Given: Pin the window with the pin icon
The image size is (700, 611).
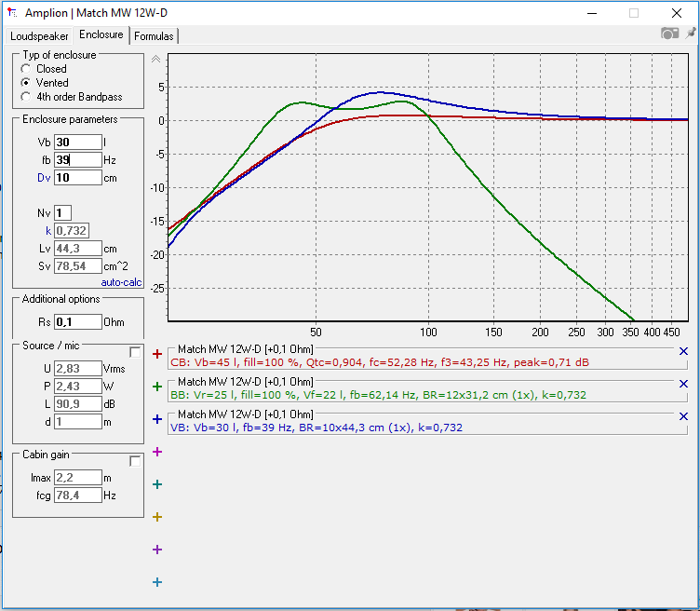Looking at the screenshot, I should [x=691, y=33].
